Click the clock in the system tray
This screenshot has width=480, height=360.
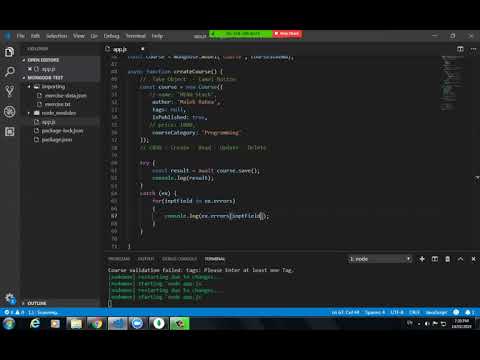tap(462, 324)
